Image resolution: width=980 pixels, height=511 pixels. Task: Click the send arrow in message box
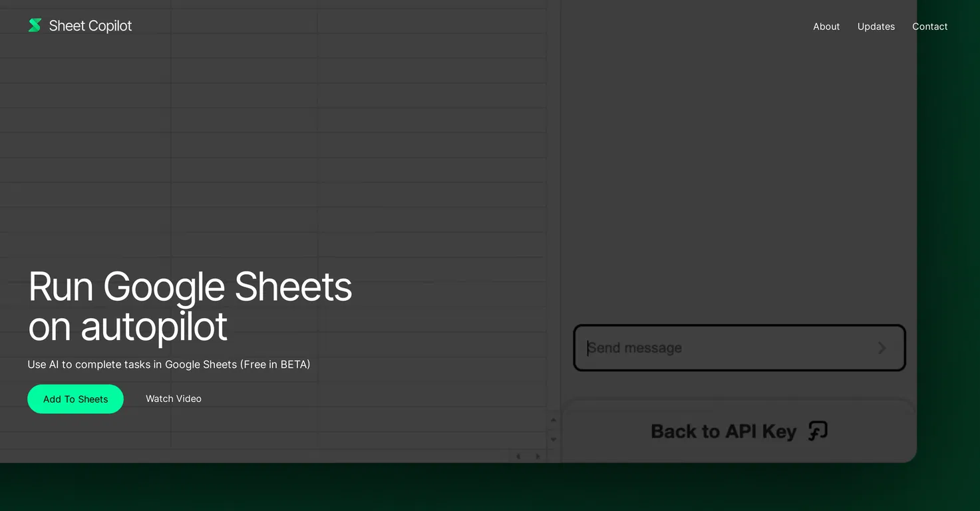pos(882,348)
